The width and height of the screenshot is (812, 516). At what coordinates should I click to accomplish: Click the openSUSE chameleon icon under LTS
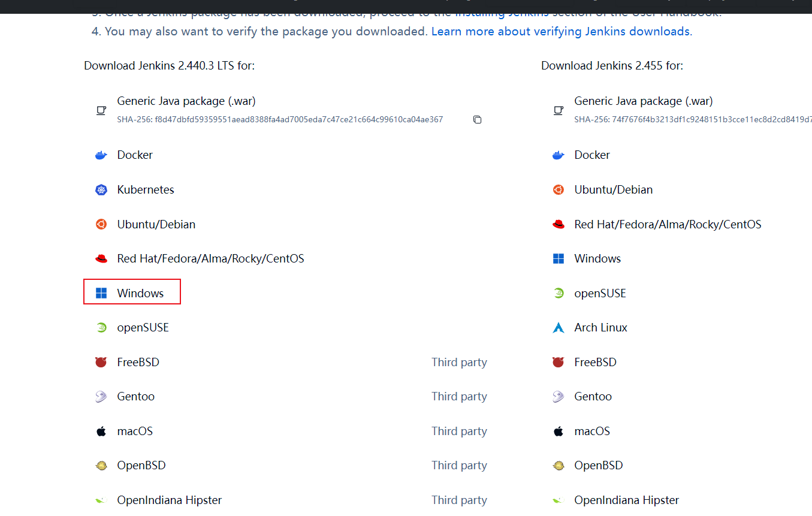[x=101, y=328]
